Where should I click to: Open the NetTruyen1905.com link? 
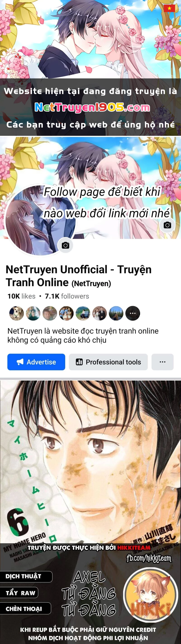coord(92,107)
